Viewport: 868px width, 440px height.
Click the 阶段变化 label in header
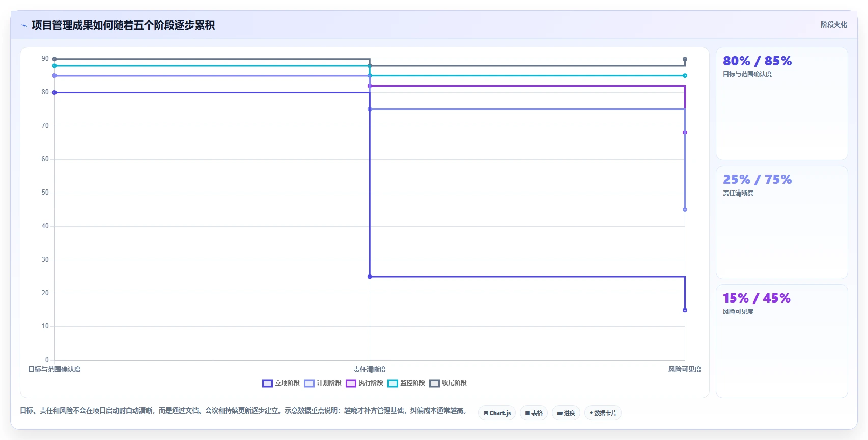[x=834, y=24]
